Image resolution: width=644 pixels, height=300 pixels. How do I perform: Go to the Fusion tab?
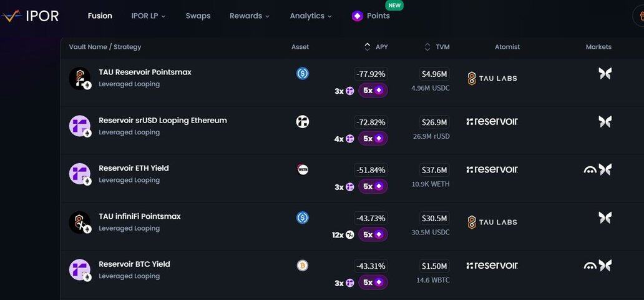coord(100,16)
